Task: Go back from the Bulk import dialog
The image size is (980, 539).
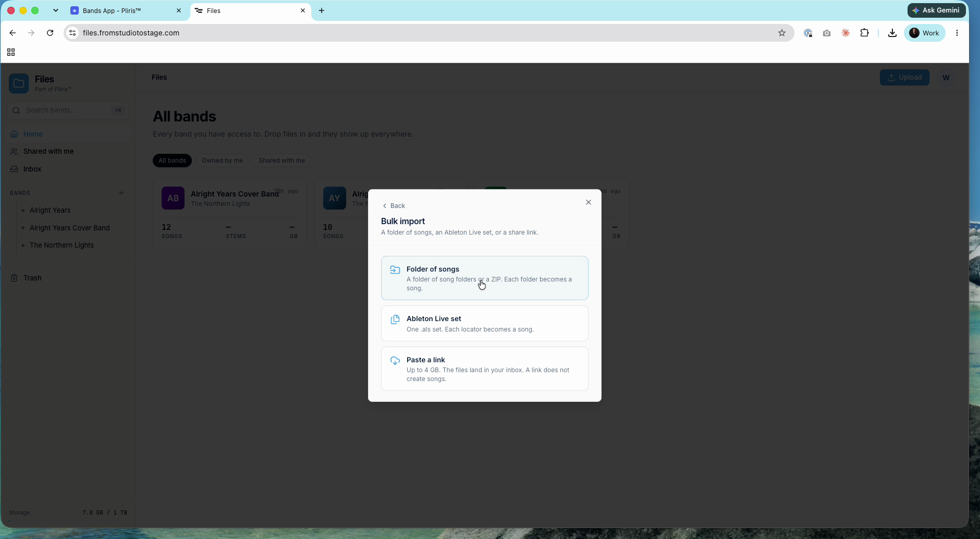Action: pos(394,206)
